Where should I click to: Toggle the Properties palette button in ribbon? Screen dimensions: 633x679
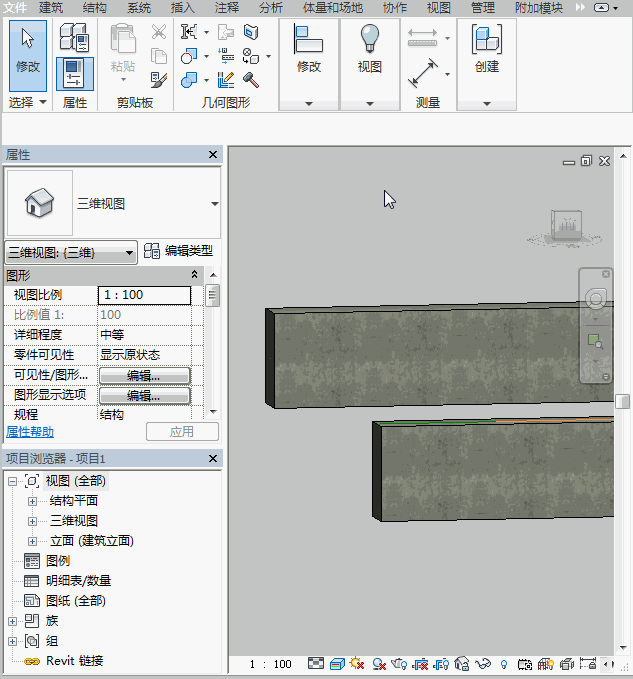click(x=74, y=73)
